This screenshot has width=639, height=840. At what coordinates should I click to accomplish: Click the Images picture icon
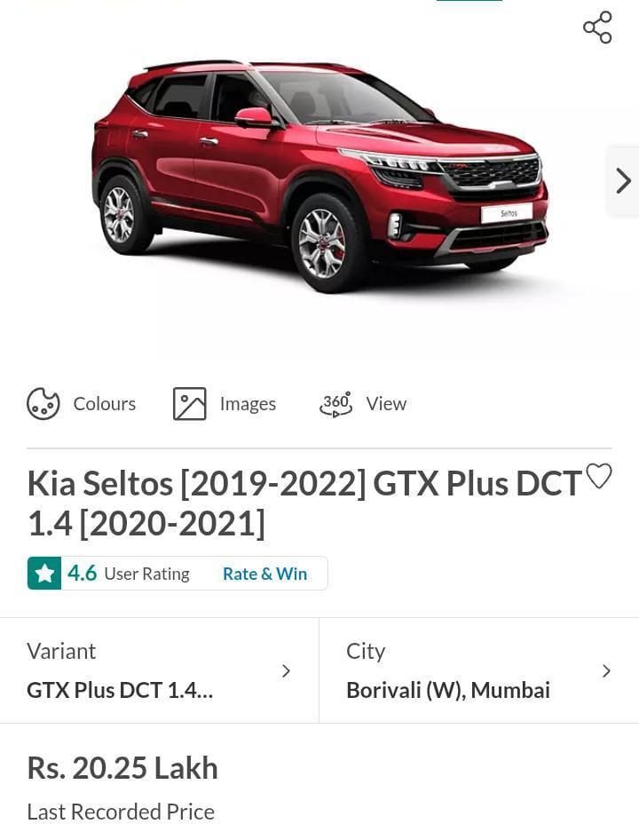point(189,404)
